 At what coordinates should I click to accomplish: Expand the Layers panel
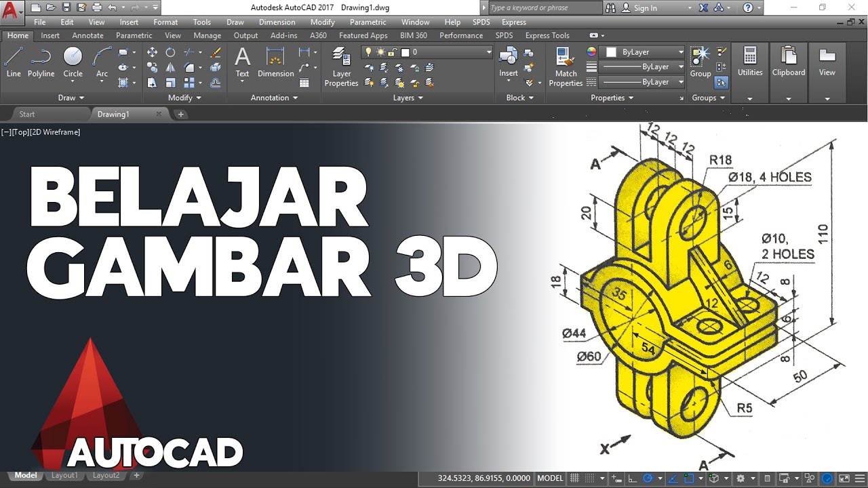(x=408, y=98)
